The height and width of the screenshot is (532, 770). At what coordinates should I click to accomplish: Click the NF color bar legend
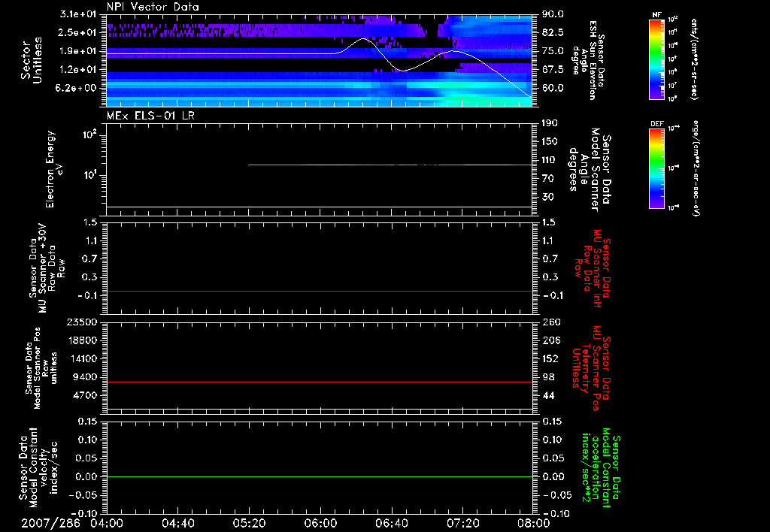tap(657, 59)
